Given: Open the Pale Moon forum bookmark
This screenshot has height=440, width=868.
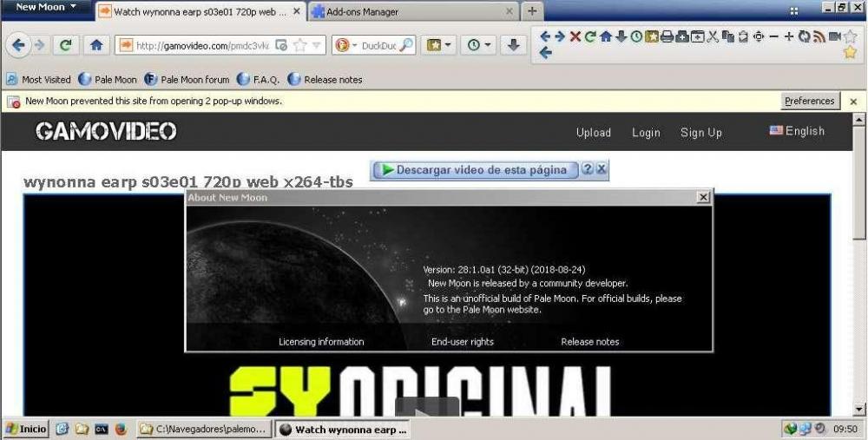Looking at the screenshot, I should 187,79.
